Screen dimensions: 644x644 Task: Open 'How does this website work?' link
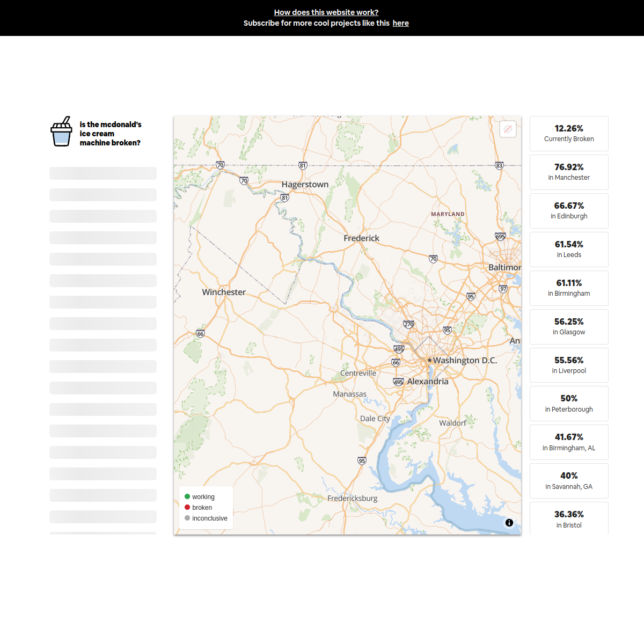pyautogui.click(x=326, y=12)
